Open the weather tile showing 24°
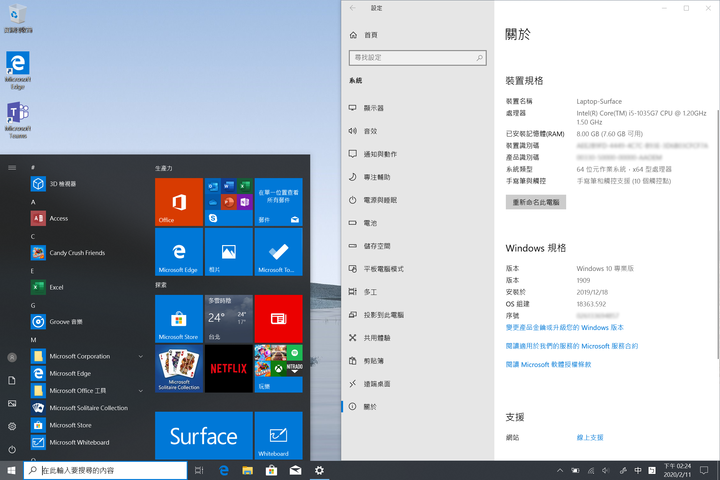Screen dimensions: 720x480 (x=229, y=318)
